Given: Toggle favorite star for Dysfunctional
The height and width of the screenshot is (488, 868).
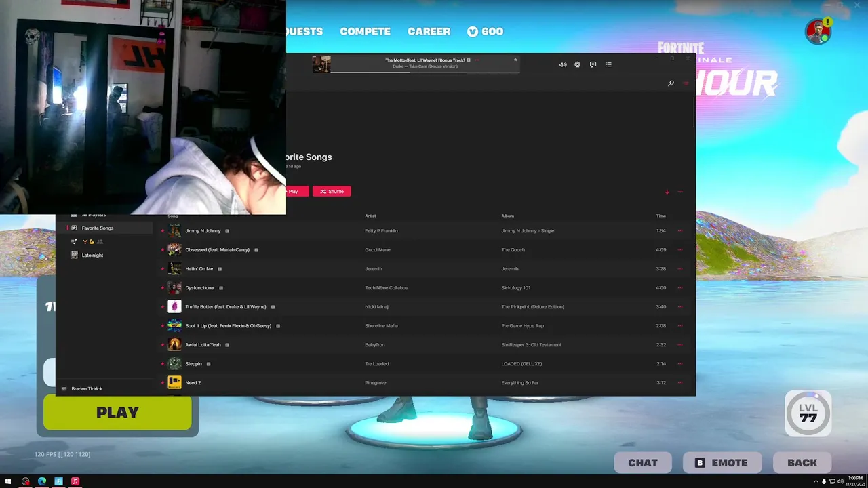Looking at the screenshot, I should (x=163, y=288).
